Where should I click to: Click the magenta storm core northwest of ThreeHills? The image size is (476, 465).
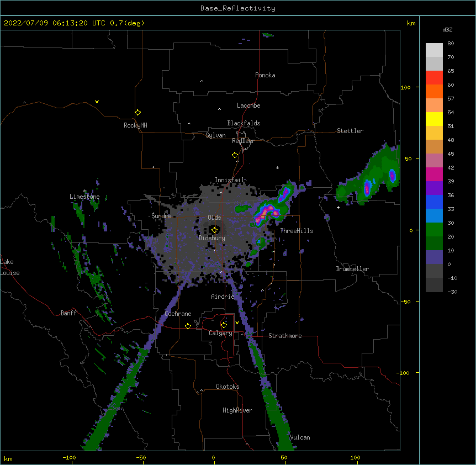click(266, 213)
